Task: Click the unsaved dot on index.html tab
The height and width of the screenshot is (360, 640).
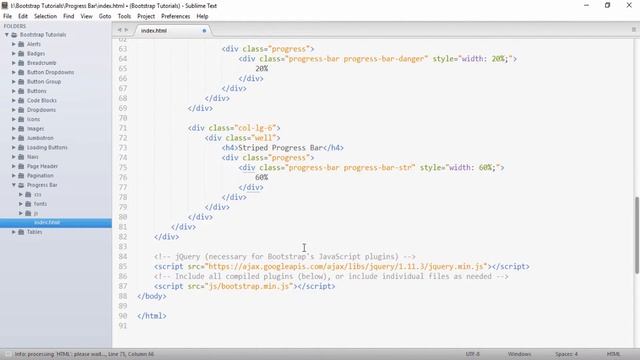Action: [204, 31]
